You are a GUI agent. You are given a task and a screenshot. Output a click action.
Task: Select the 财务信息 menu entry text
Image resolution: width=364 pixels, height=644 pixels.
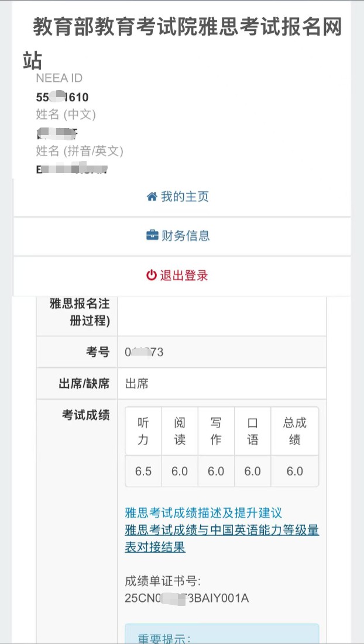click(186, 236)
